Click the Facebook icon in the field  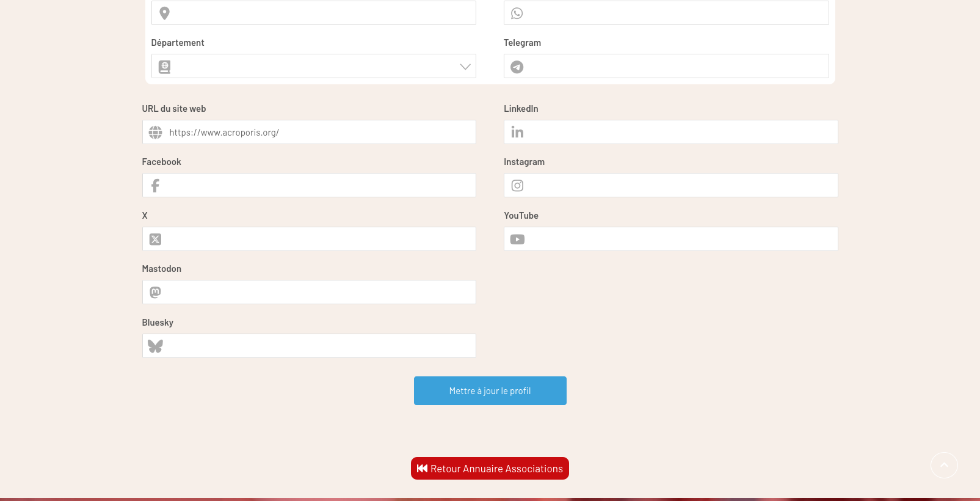click(156, 186)
